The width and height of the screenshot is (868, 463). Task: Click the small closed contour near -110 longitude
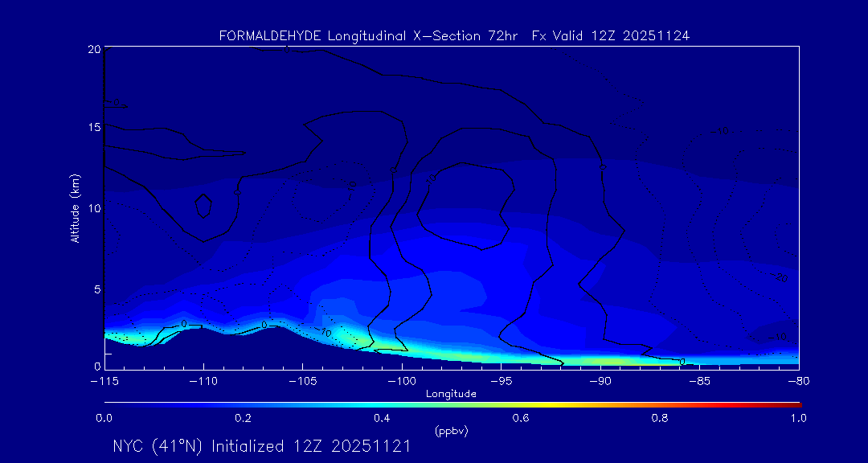[203, 206]
